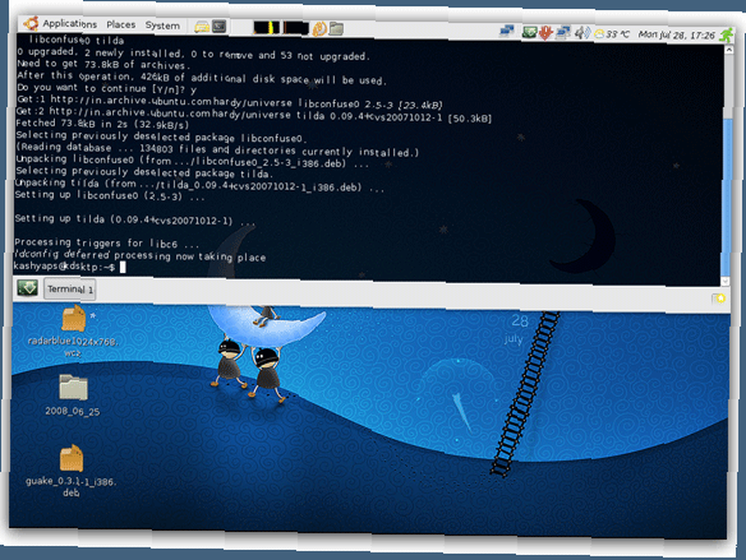
Task: Click the blue network computers tray icon
Action: 507,31
